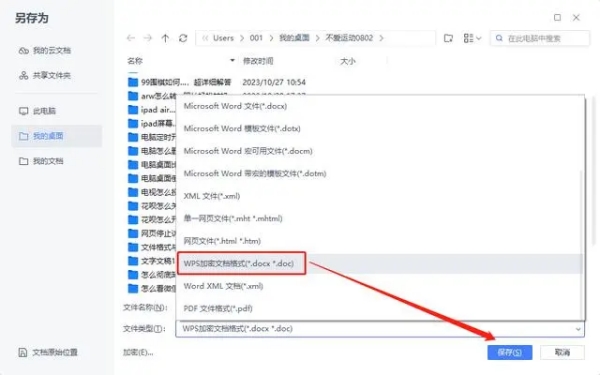This screenshot has width=600, height=375.
Task: Click the 保存(S) save button
Action: pyautogui.click(x=510, y=352)
